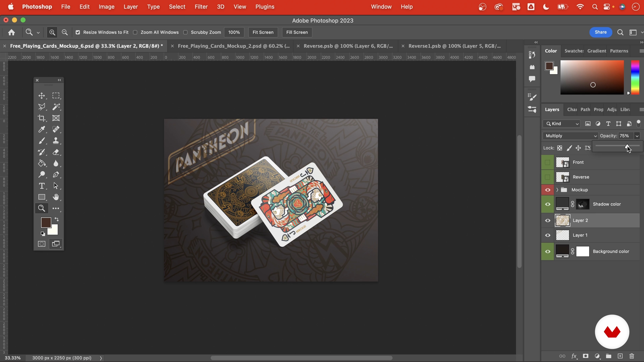Select the Frame tool
This screenshot has width=644, height=362.
[x=56, y=118]
